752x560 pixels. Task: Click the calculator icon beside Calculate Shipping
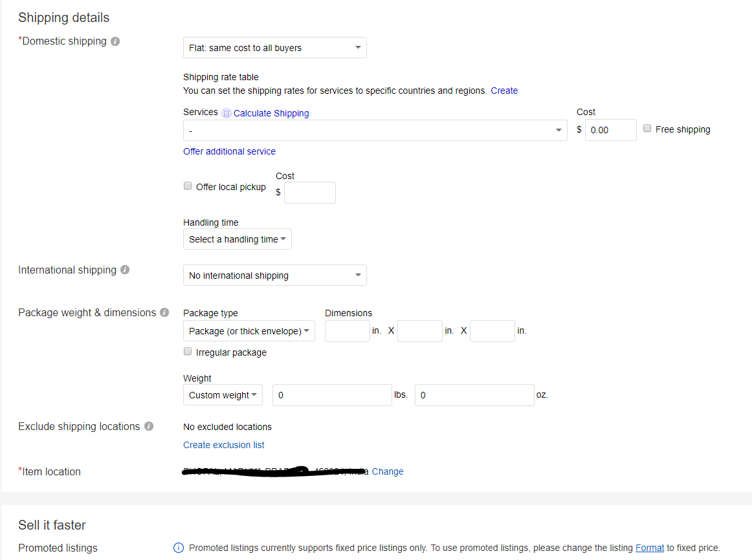[226, 113]
